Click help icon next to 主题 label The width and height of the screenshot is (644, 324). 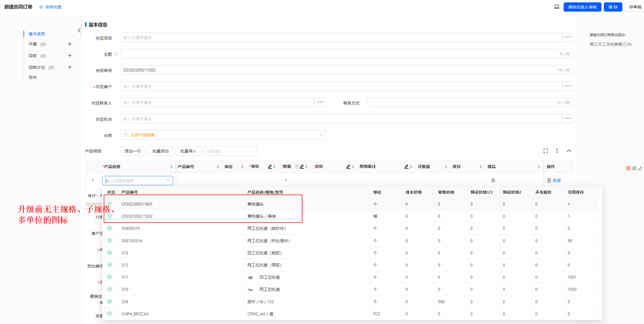pyautogui.click(x=116, y=54)
